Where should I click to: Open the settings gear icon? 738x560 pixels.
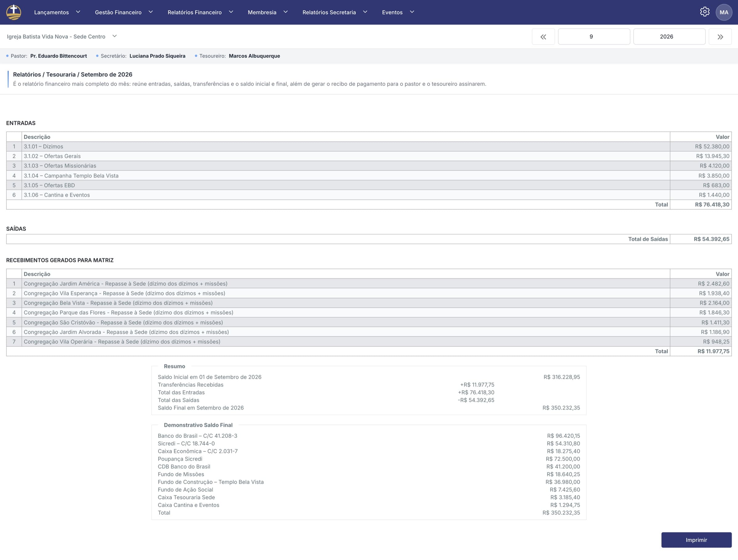pos(704,12)
